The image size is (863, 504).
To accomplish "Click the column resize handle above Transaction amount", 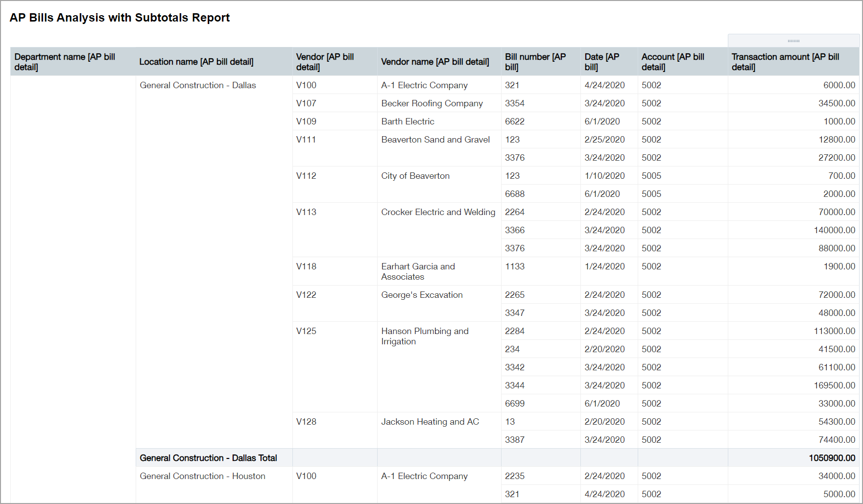I will coord(792,41).
